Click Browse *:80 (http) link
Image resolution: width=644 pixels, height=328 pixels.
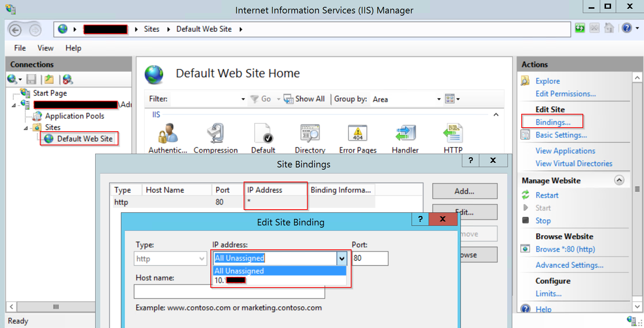pos(565,249)
